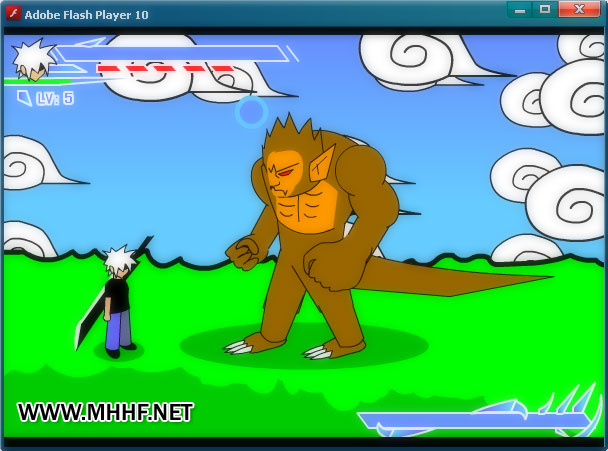This screenshot has width=608, height=451.
Task: Click the blue gauge bar at bottom right
Action: 440,421
